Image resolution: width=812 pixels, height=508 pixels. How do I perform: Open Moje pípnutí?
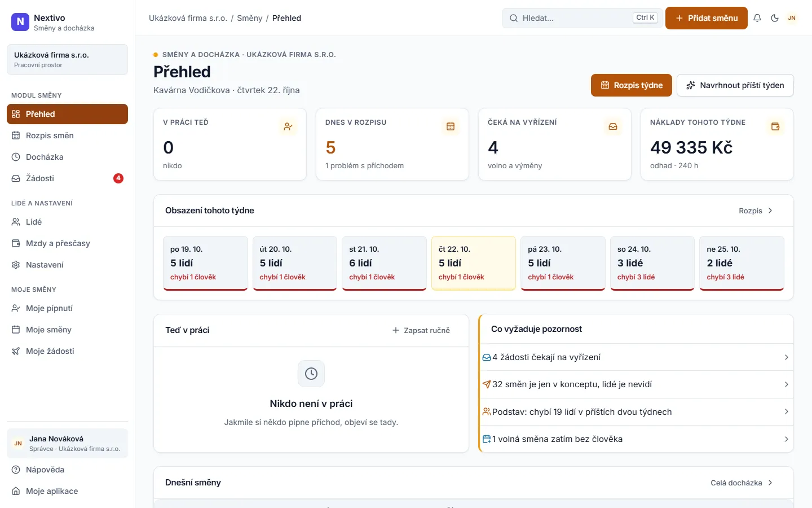[x=67, y=308]
